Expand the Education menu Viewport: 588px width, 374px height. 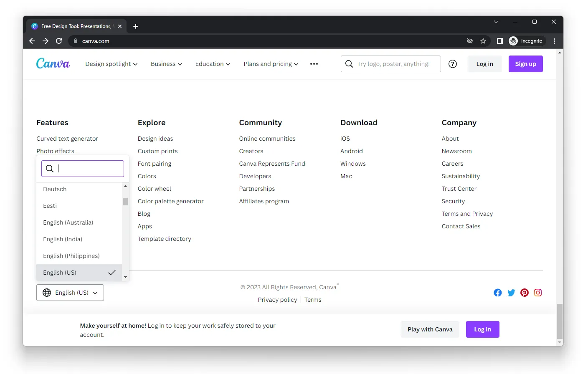pos(213,64)
